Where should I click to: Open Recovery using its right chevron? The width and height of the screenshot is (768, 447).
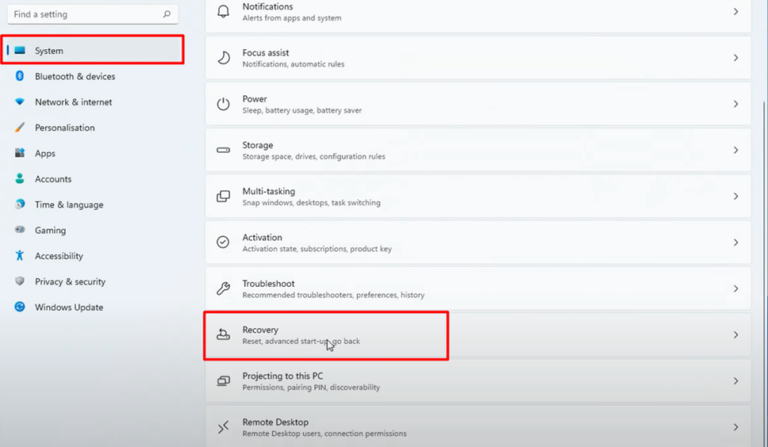coord(736,335)
